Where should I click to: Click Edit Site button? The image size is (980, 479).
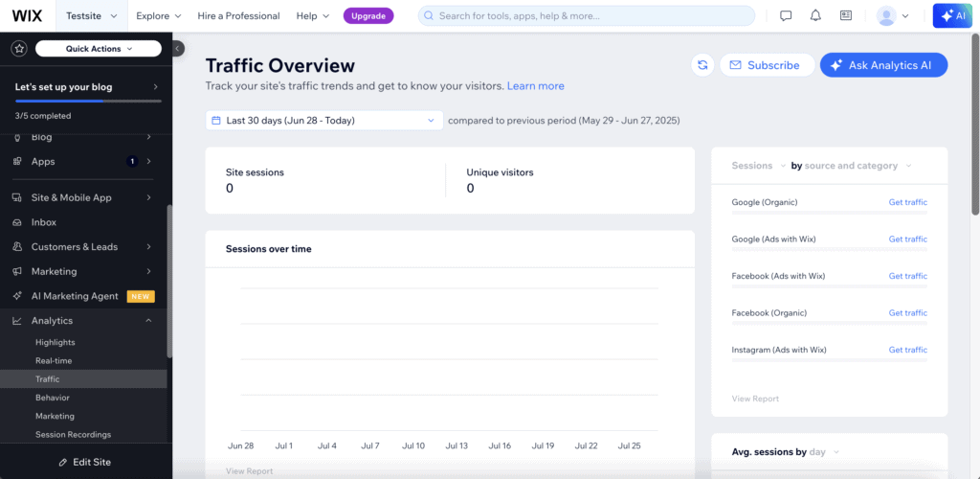point(84,462)
